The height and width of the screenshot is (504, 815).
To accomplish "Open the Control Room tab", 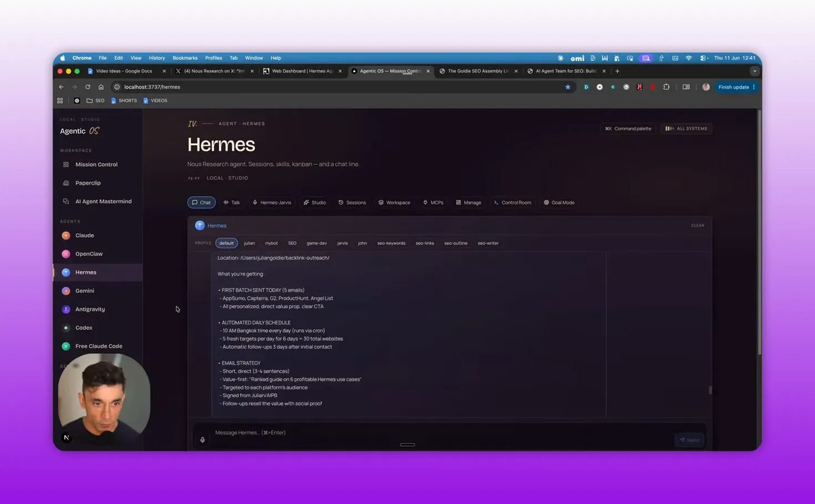I will pyautogui.click(x=513, y=202).
